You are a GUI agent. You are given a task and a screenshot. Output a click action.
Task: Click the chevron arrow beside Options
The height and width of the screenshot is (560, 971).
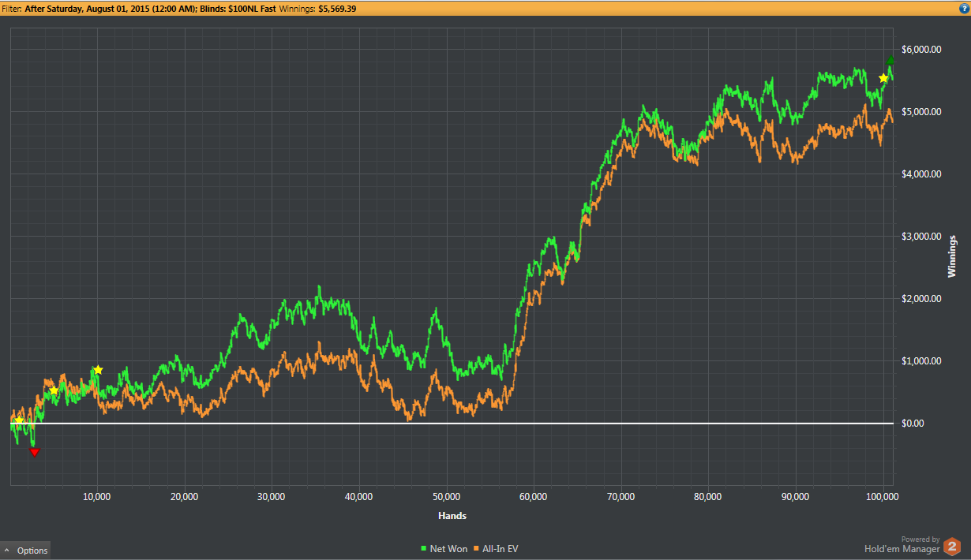point(7,551)
